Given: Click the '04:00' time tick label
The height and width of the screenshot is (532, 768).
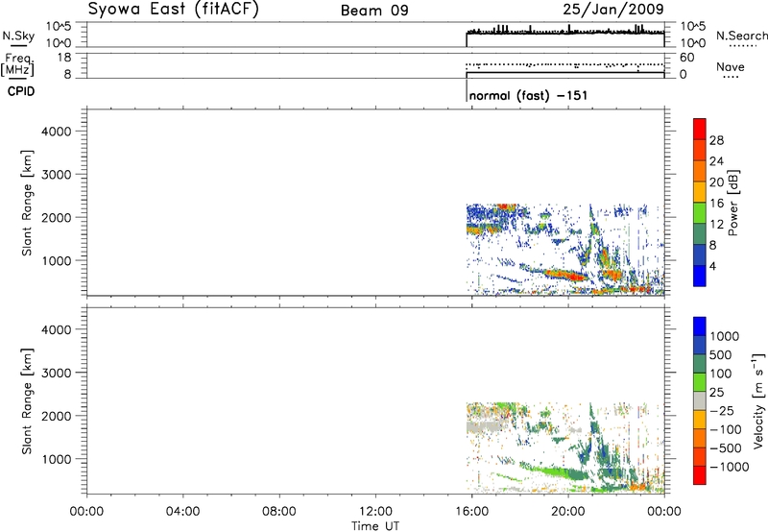Looking at the screenshot, I should (x=183, y=512).
